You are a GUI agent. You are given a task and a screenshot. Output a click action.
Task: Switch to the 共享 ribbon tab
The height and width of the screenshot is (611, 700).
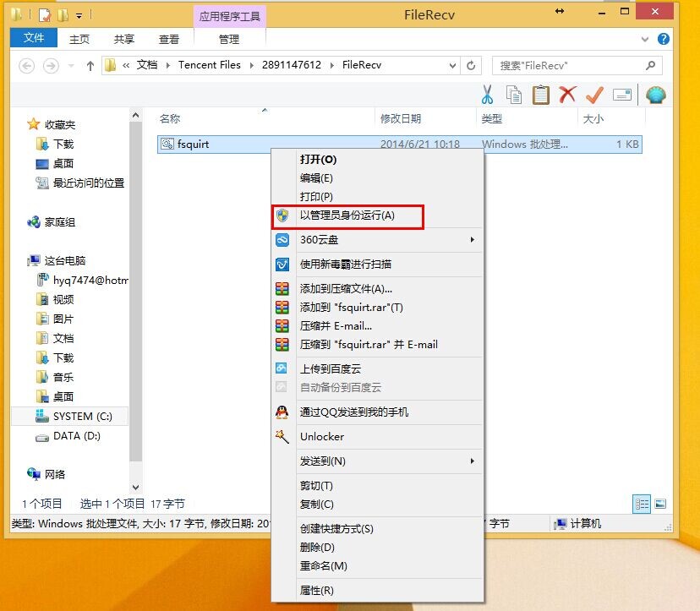click(124, 39)
